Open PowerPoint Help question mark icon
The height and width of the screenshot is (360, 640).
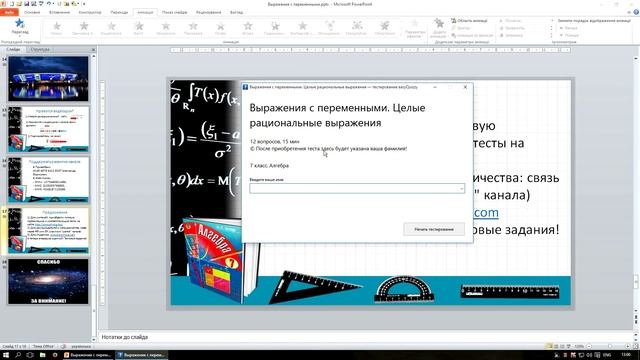tap(636, 12)
